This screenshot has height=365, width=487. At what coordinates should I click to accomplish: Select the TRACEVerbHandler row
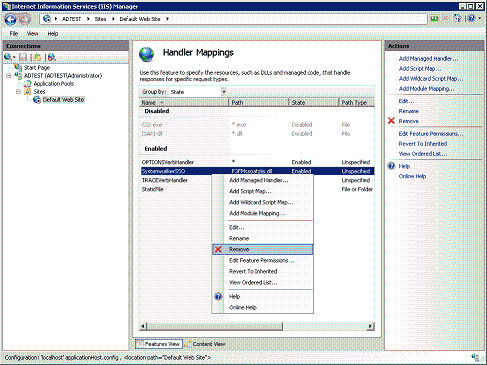[x=257, y=180]
